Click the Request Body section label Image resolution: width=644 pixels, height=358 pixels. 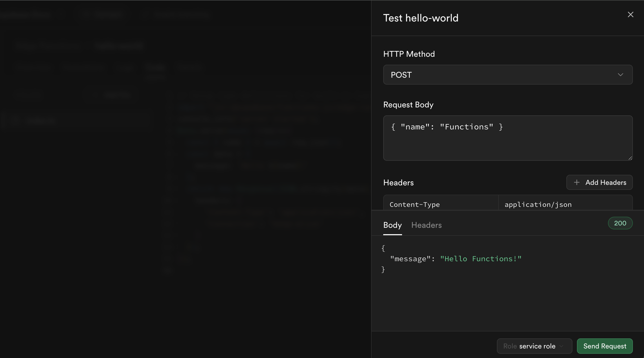click(x=408, y=105)
